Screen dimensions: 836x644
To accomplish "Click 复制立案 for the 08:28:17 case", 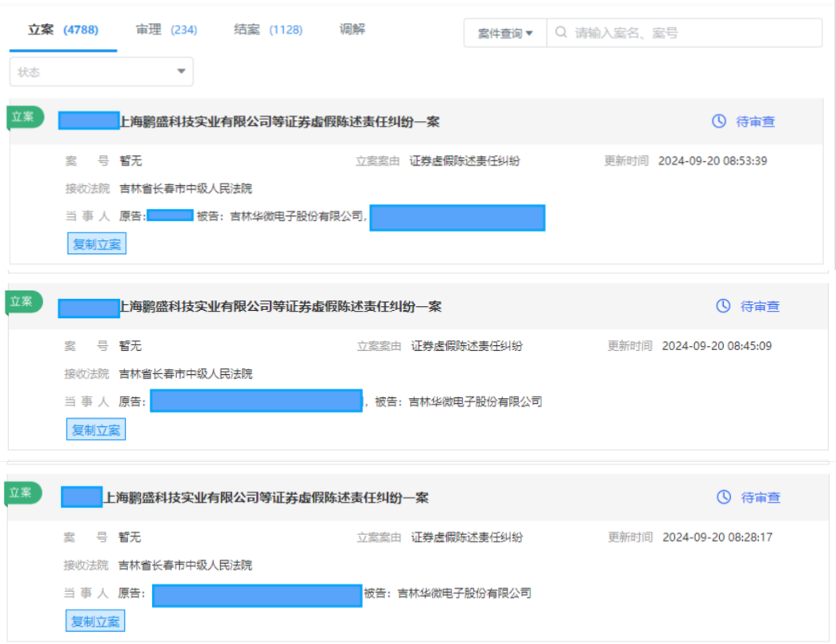I will (95, 621).
